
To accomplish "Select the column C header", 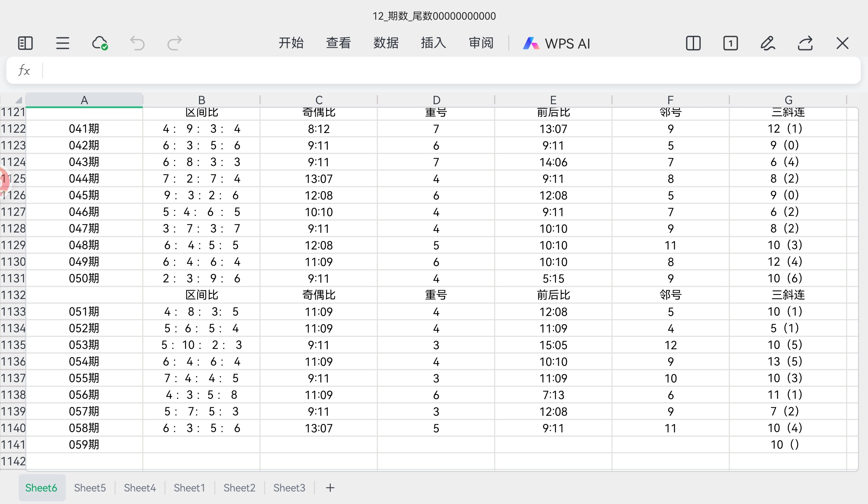I will (319, 100).
